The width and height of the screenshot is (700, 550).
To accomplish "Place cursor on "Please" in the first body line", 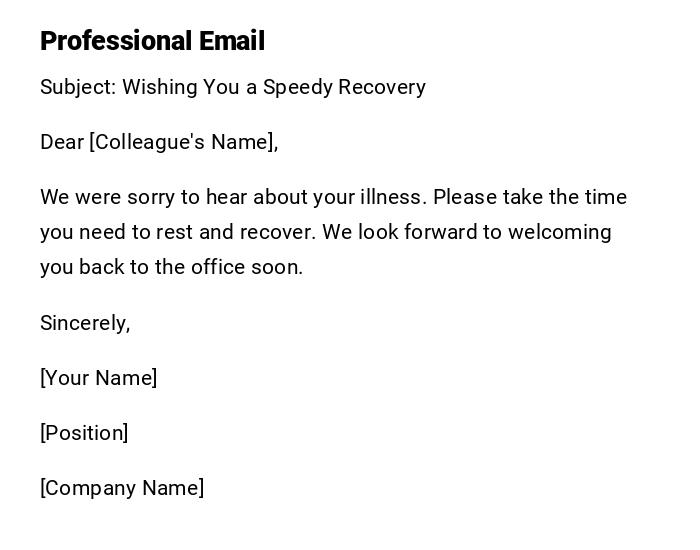I will point(464,197).
